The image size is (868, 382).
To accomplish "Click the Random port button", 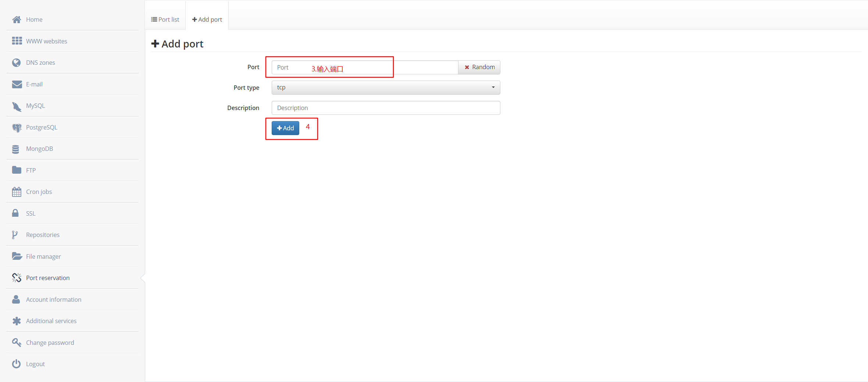I will point(479,67).
